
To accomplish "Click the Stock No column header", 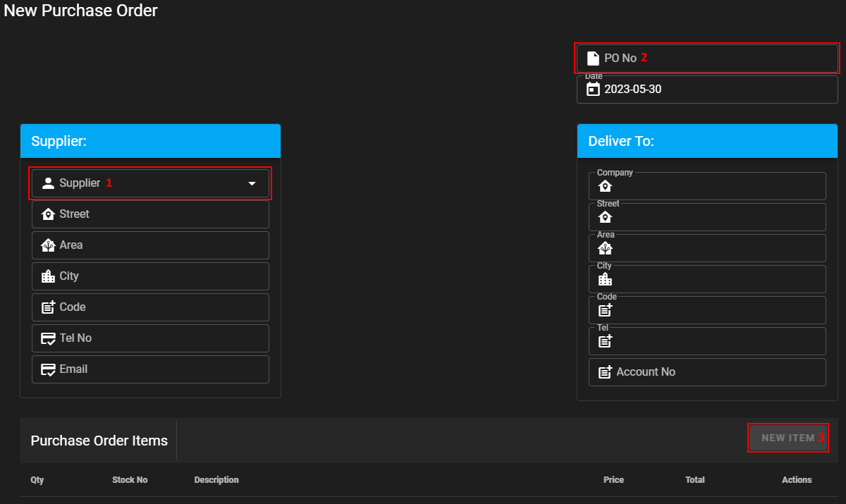I will coord(130,480).
